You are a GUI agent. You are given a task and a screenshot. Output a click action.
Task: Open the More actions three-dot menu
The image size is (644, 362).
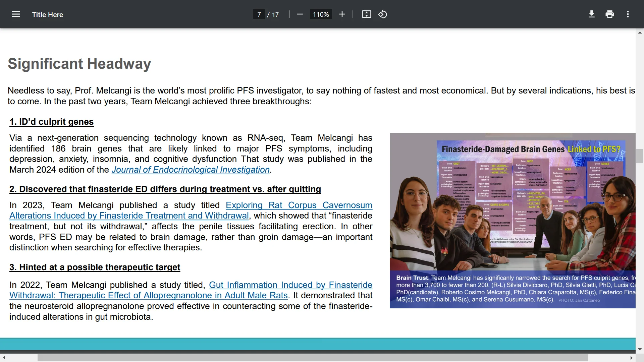click(628, 14)
